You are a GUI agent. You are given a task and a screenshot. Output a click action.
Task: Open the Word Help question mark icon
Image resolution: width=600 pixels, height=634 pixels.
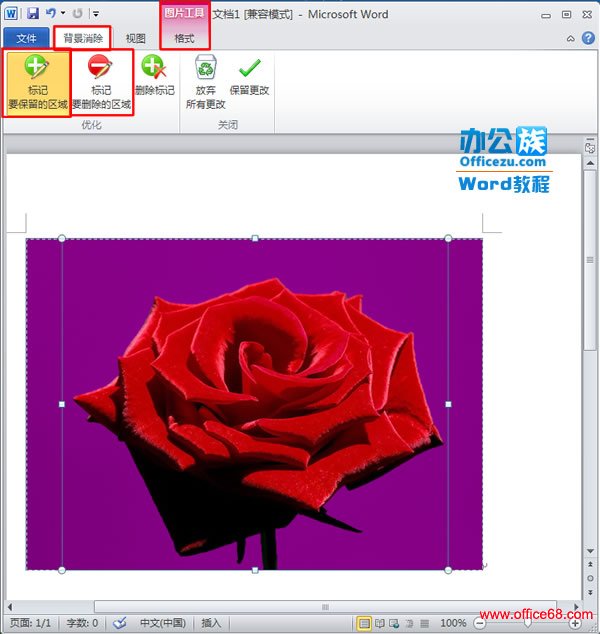[x=588, y=38]
